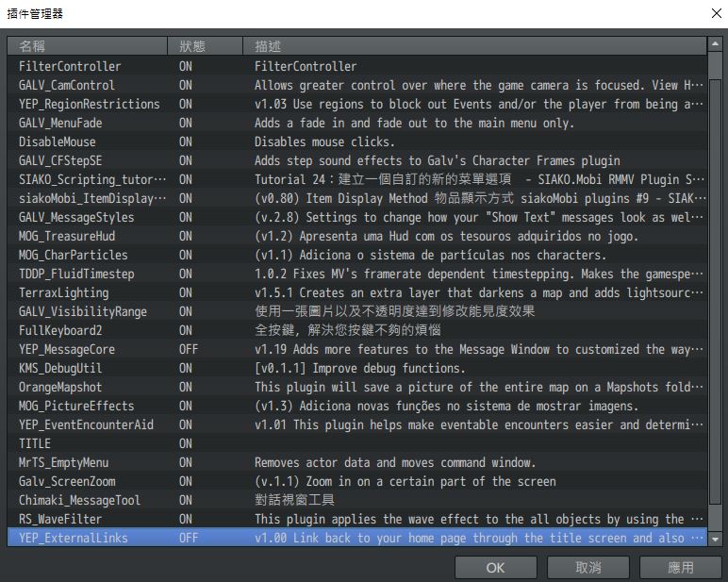Click OFF status of YEP_ExternalLinks
This screenshot has width=728, height=582.
tap(189, 538)
